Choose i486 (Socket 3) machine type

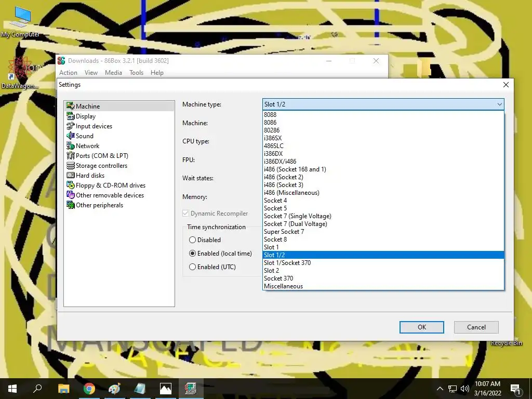[383, 185]
